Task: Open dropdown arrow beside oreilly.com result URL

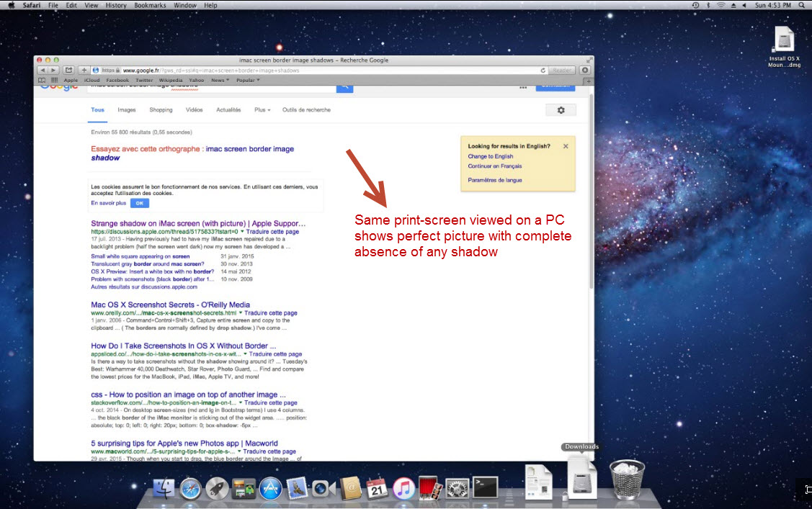Action: click(x=241, y=312)
